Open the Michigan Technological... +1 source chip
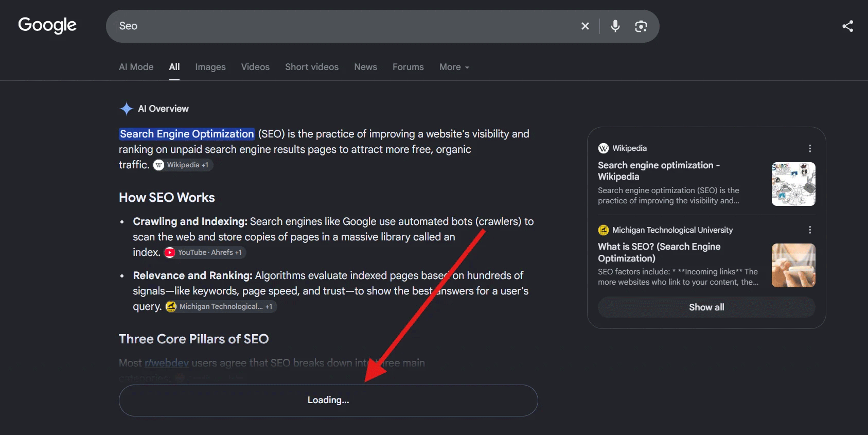 (x=221, y=306)
